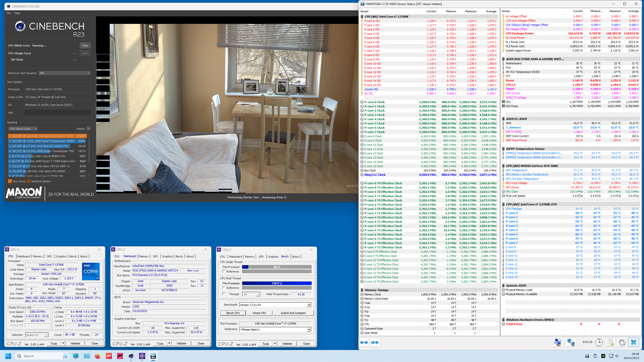The width and height of the screenshot is (644, 362).
Task: Start logging with HWiNFO sheet-plus icon
Action: tap(611, 342)
